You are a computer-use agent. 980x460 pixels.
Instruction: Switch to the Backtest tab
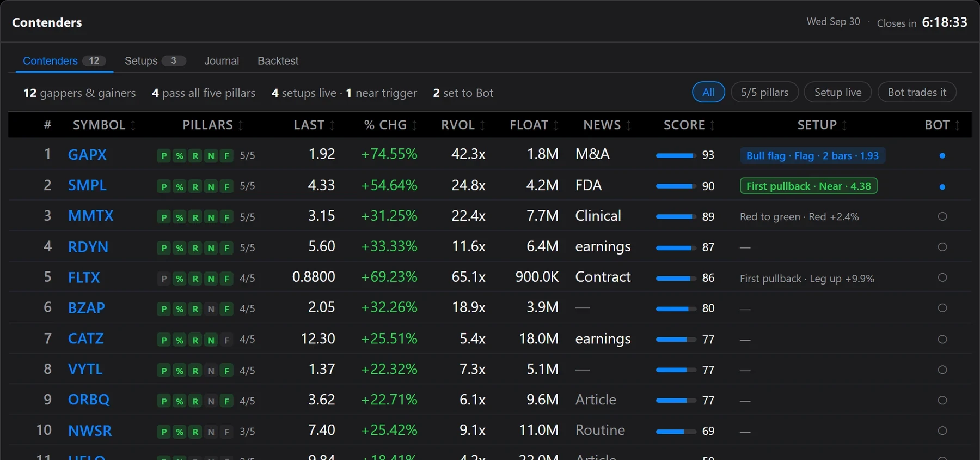[278, 61]
